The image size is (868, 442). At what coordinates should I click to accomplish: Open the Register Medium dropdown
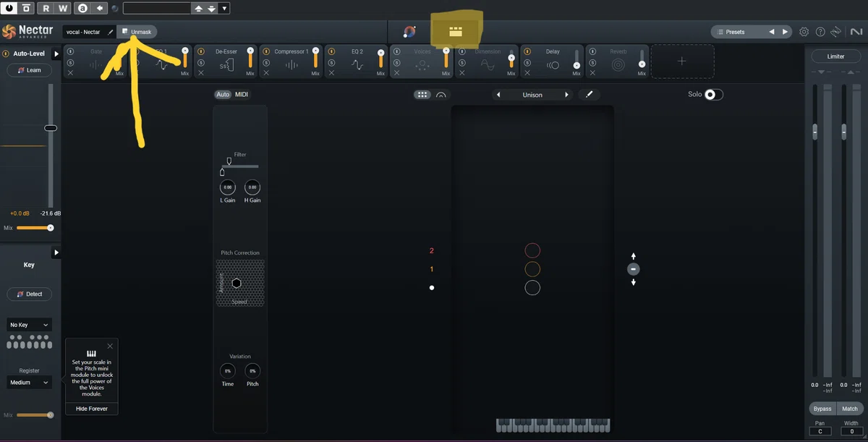[x=29, y=383]
